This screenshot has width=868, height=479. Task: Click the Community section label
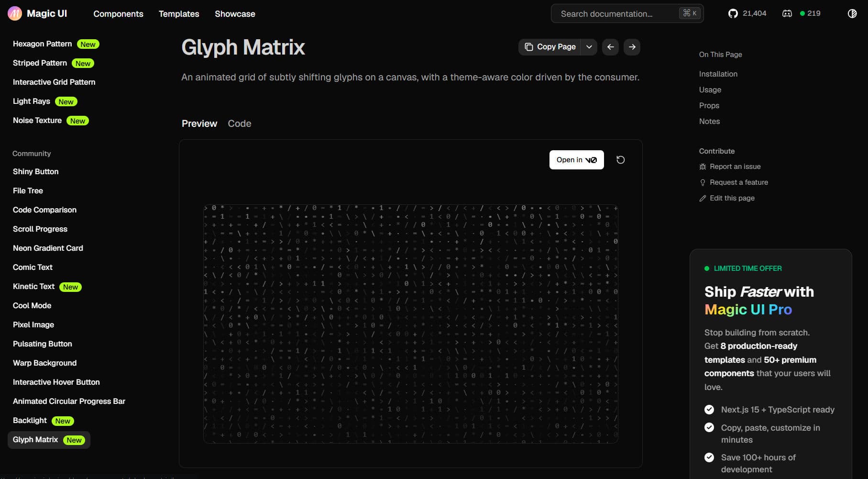(32, 154)
